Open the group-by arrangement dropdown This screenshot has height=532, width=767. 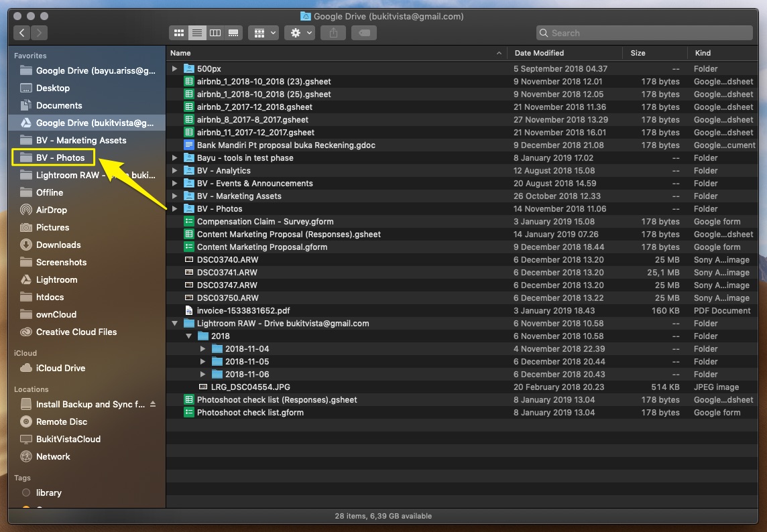(x=263, y=33)
